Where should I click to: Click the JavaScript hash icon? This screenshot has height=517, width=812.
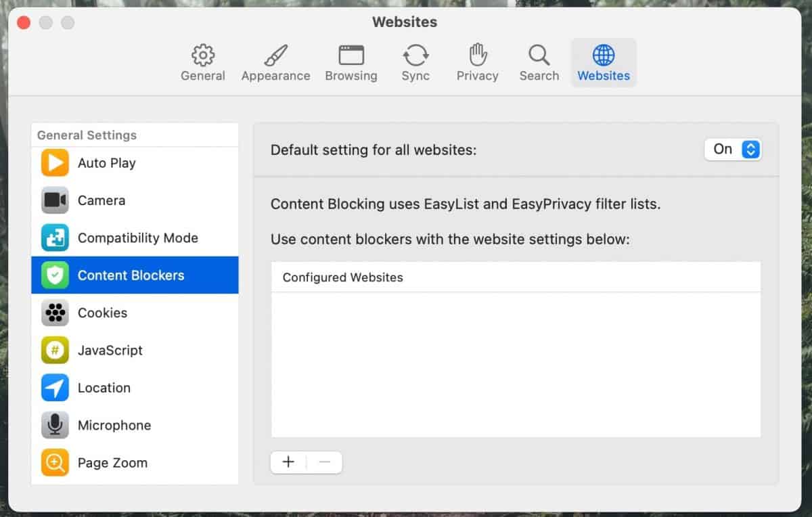click(54, 350)
